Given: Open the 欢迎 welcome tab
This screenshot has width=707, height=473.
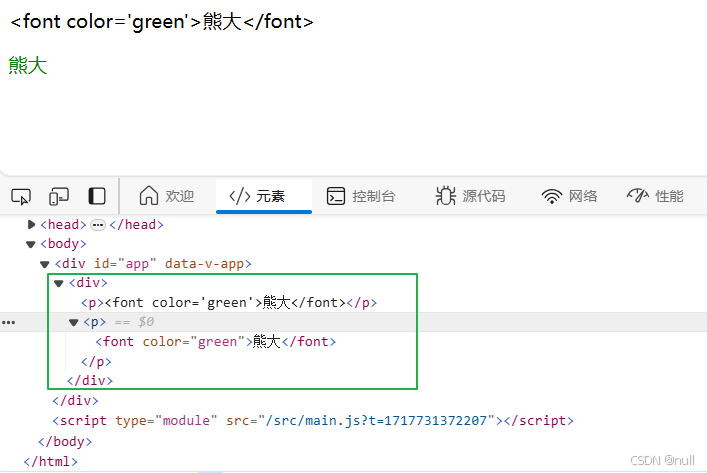Looking at the screenshot, I should click(167, 196).
